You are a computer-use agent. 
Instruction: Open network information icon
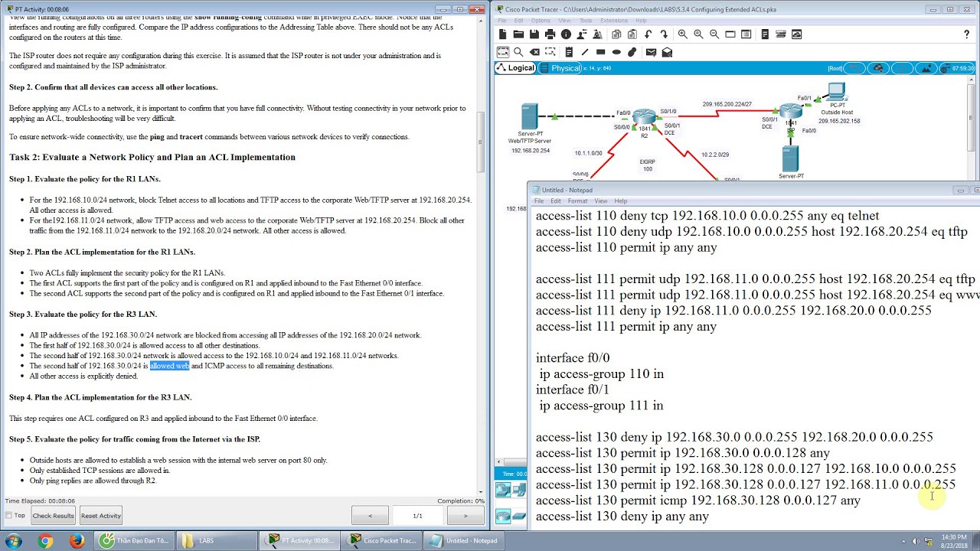(566, 34)
